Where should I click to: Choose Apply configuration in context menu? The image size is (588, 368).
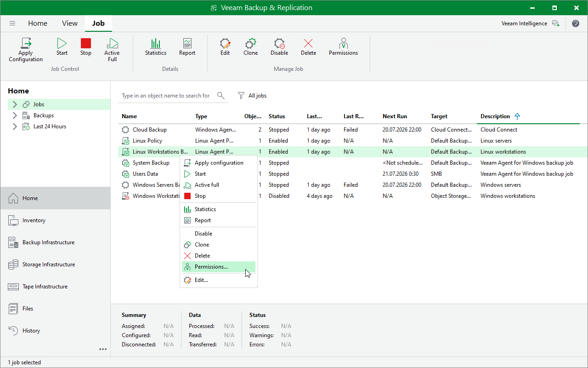click(x=219, y=163)
